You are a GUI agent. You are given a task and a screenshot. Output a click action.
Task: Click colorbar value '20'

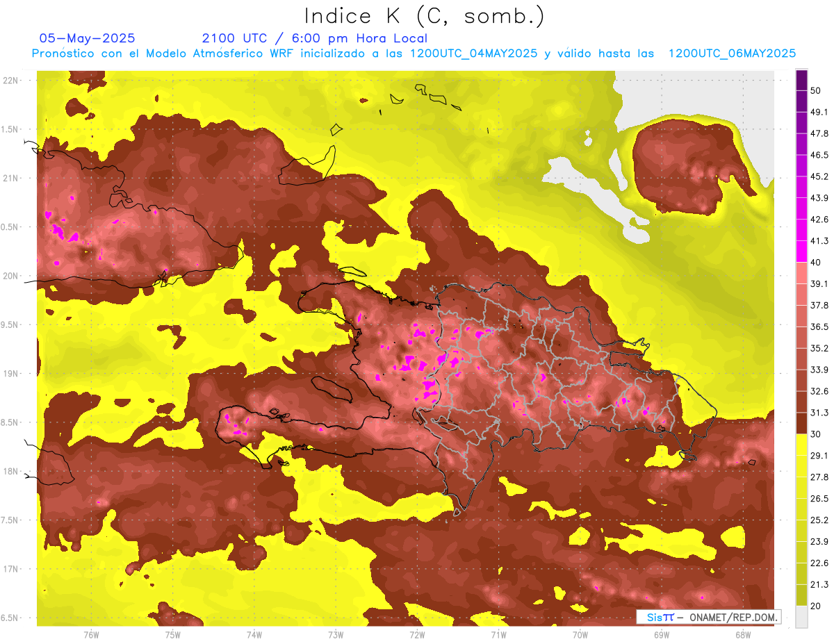(x=816, y=606)
